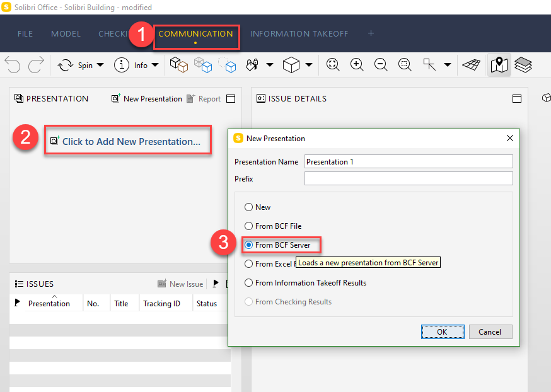The height and width of the screenshot is (392, 551).
Task: Close the New Presentation dialog
Action: (x=510, y=138)
